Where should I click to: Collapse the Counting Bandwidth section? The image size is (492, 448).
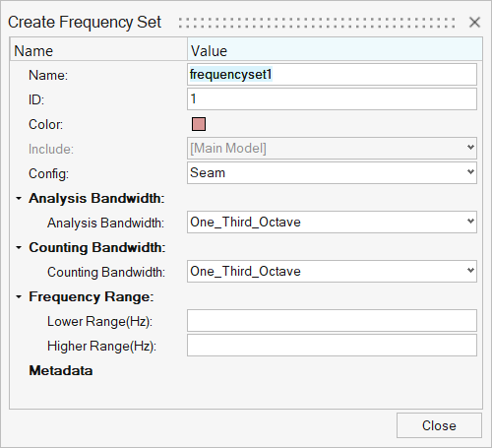[x=19, y=247]
